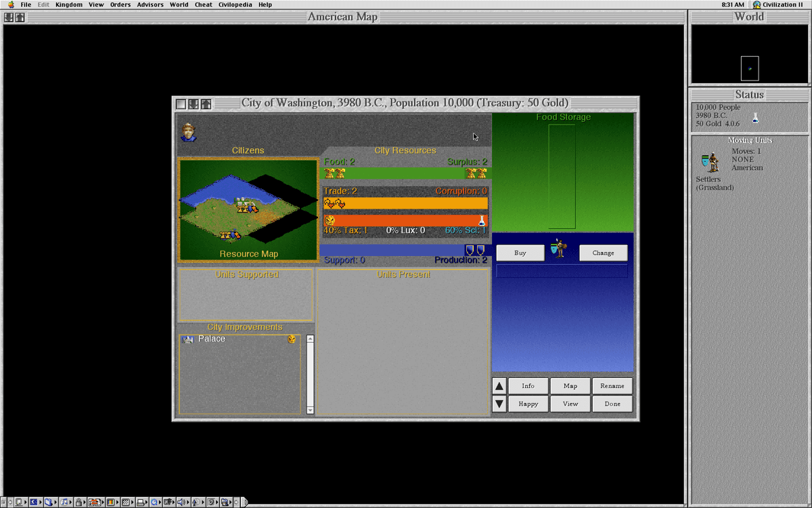The image size is (812, 508).
Task: Click the Map button
Action: click(x=570, y=386)
